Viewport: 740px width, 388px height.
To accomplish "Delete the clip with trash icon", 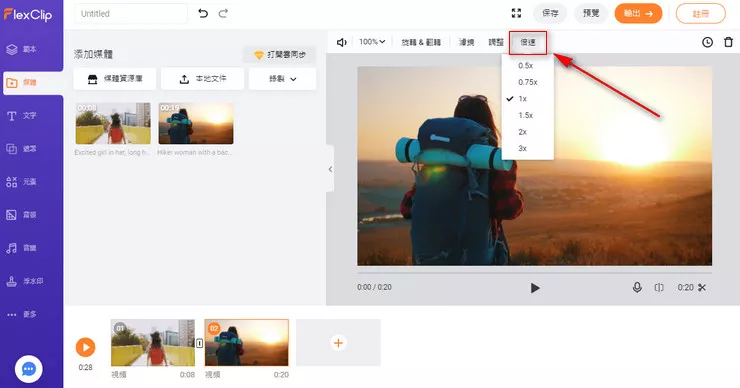I will 729,42.
